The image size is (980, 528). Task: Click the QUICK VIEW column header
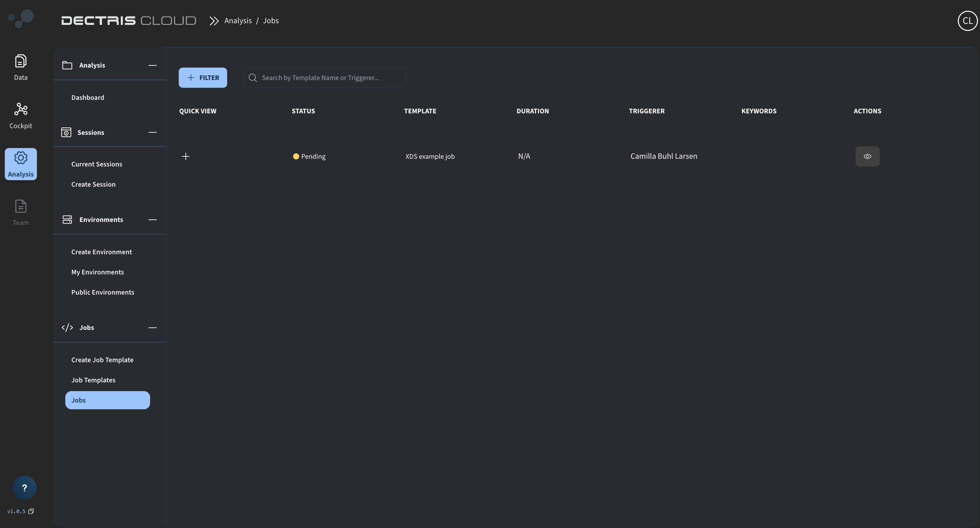tap(198, 111)
